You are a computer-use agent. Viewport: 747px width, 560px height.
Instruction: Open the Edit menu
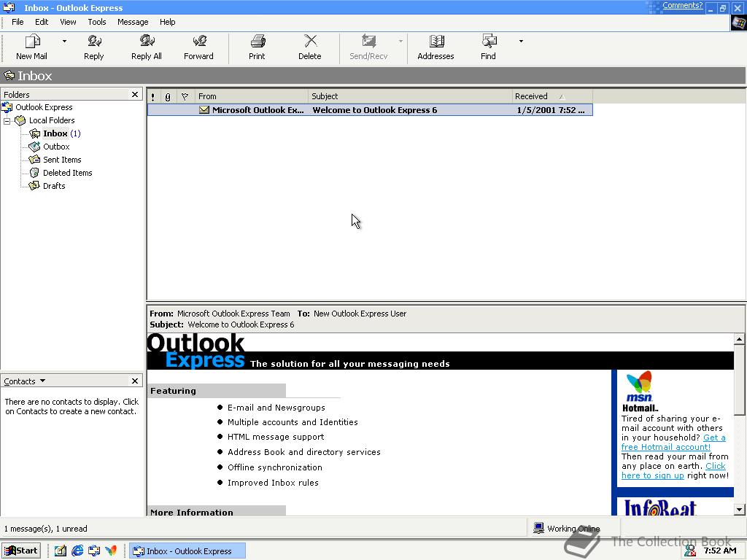click(x=42, y=22)
